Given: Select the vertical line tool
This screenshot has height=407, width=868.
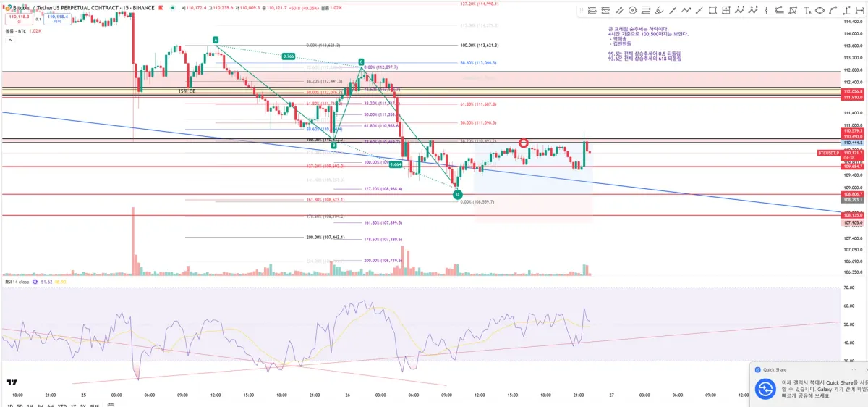Looking at the screenshot, I should point(767,10).
